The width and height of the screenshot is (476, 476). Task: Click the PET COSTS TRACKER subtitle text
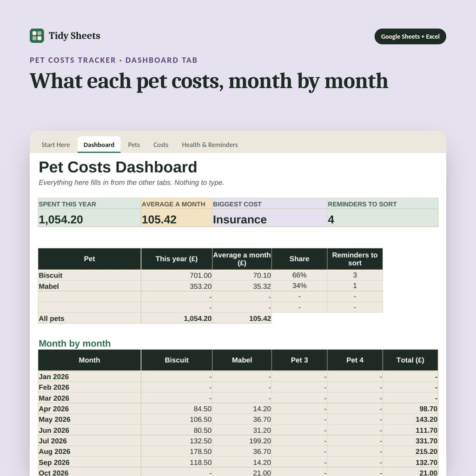[73, 60]
